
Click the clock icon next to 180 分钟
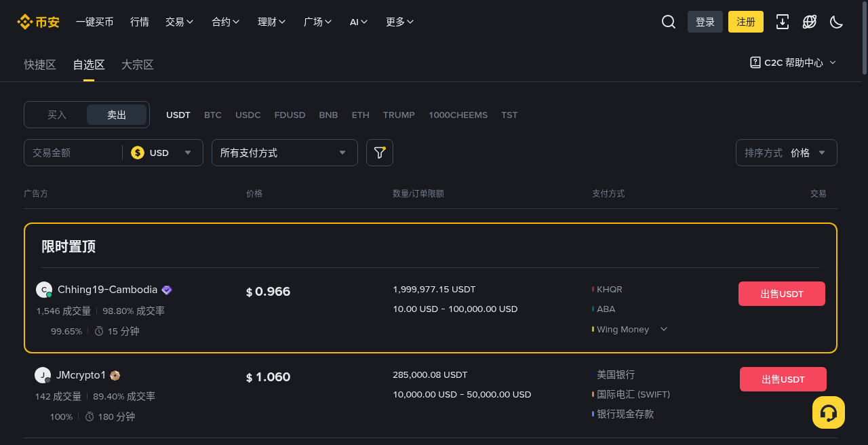90,417
